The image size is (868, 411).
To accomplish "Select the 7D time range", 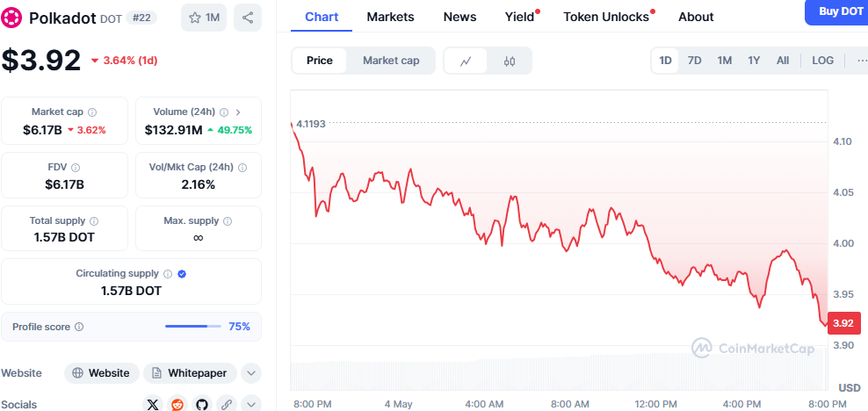I will (694, 61).
